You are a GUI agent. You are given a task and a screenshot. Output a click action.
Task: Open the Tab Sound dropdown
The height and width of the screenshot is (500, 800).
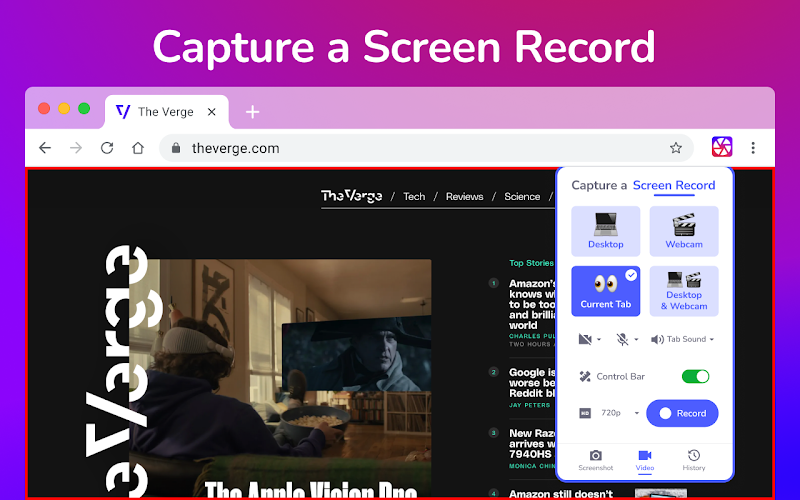coord(683,339)
